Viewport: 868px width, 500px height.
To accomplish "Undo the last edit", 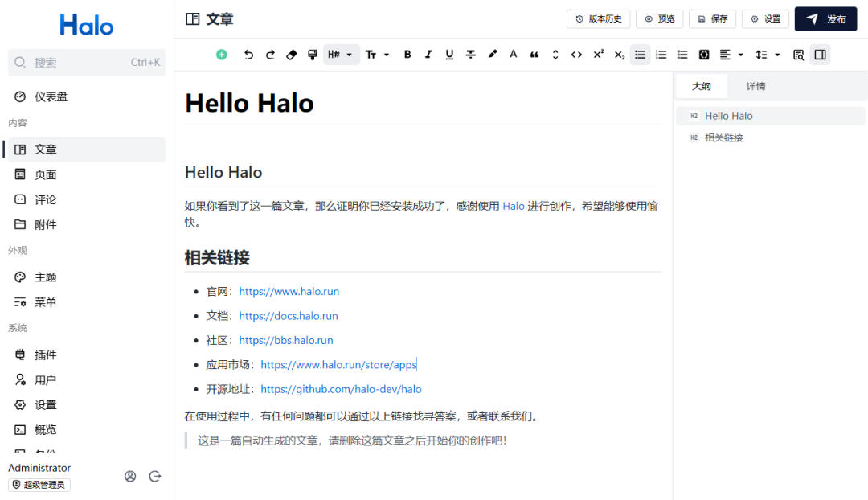I will 248,55.
